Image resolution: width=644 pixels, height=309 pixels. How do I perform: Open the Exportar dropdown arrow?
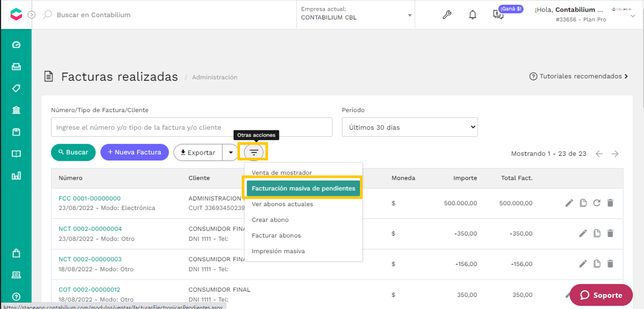(x=230, y=152)
